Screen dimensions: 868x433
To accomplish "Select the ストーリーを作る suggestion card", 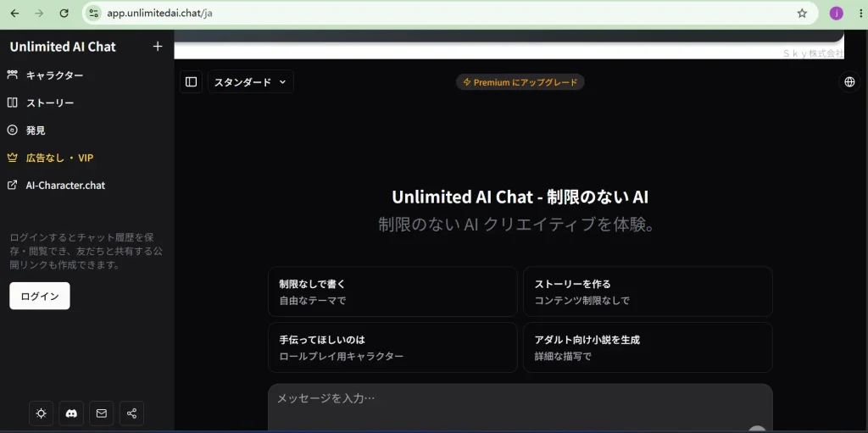I will (x=648, y=291).
